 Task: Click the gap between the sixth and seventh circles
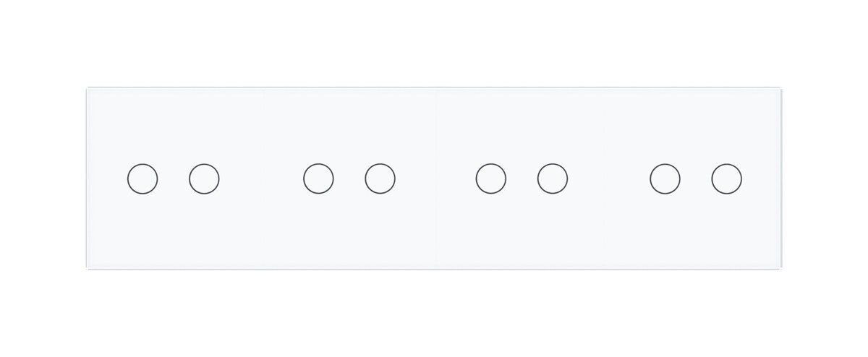click(608, 178)
